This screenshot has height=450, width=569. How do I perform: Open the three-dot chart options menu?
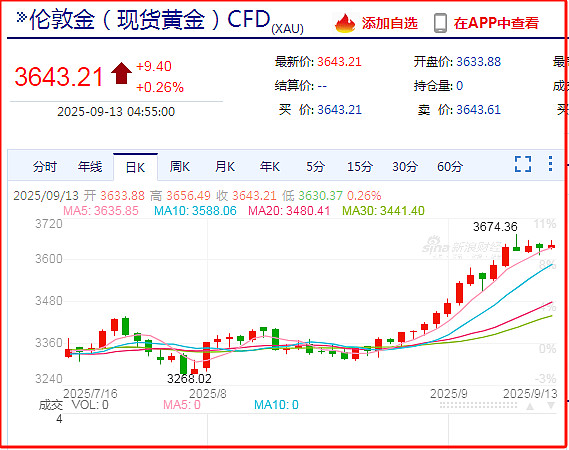pyautogui.click(x=550, y=164)
